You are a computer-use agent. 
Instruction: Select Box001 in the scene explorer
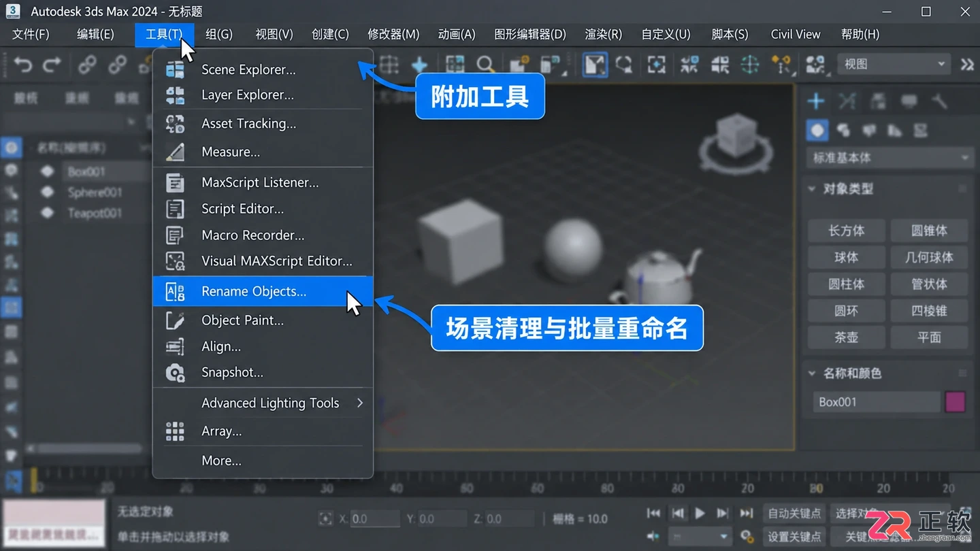pyautogui.click(x=87, y=171)
